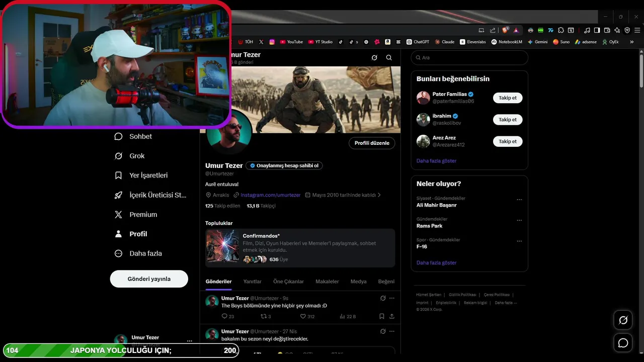Switch to the Makaleler tab
Image resolution: width=644 pixels, height=362 pixels.
pos(327,282)
